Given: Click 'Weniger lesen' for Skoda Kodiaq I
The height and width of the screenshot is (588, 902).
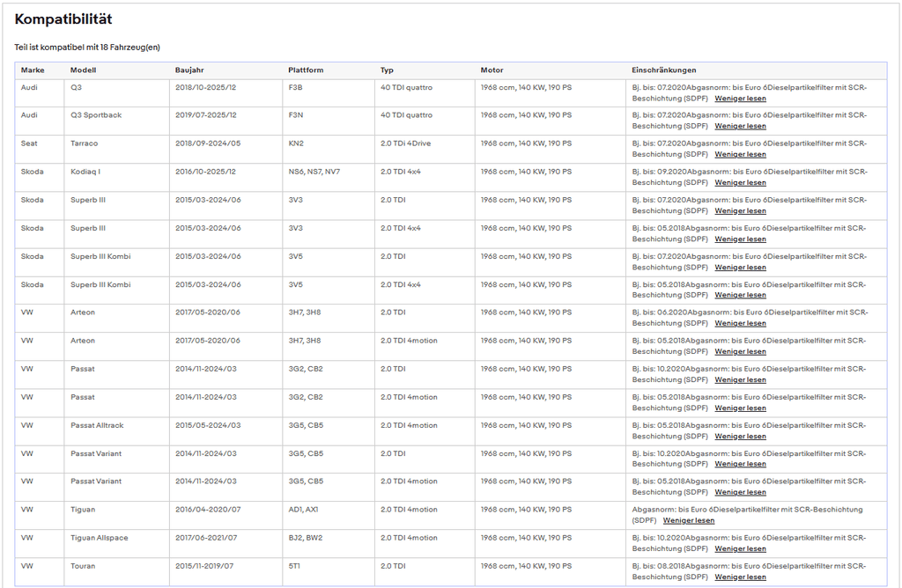Looking at the screenshot, I should tap(740, 182).
